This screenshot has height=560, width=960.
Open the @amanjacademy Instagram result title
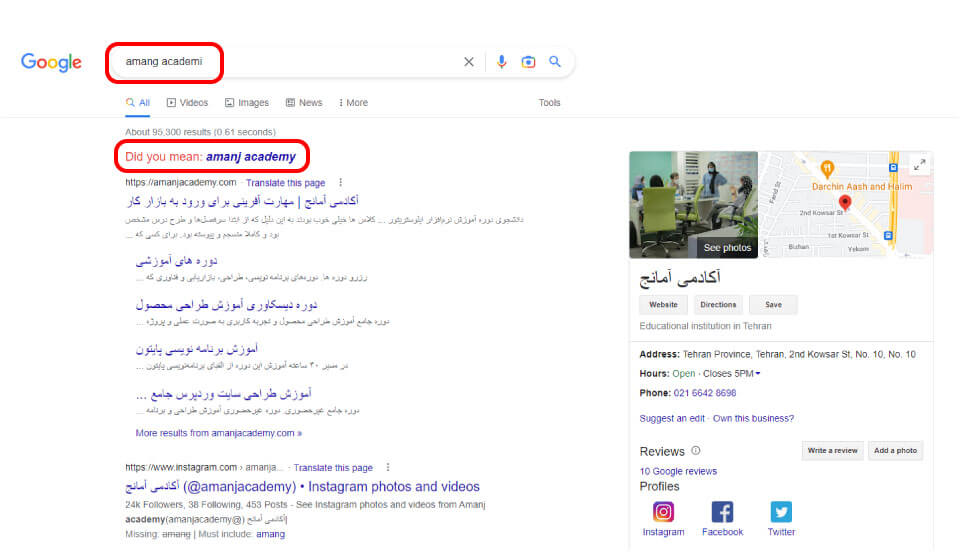[302, 487]
